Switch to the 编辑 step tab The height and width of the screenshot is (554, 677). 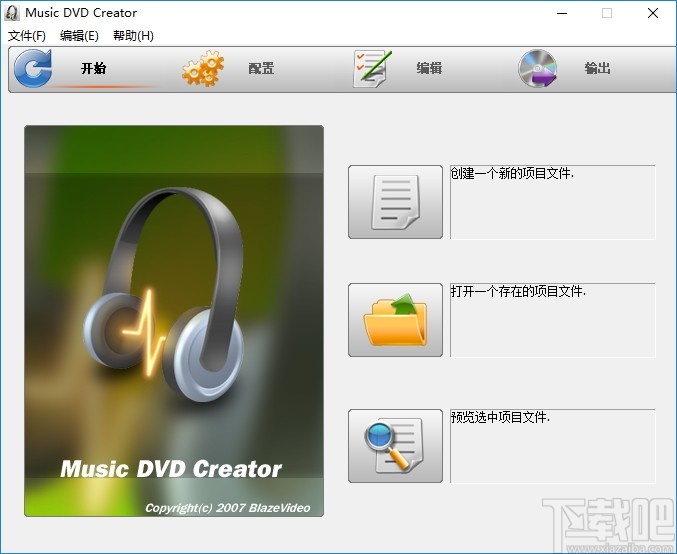pyautogui.click(x=429, y=68)
